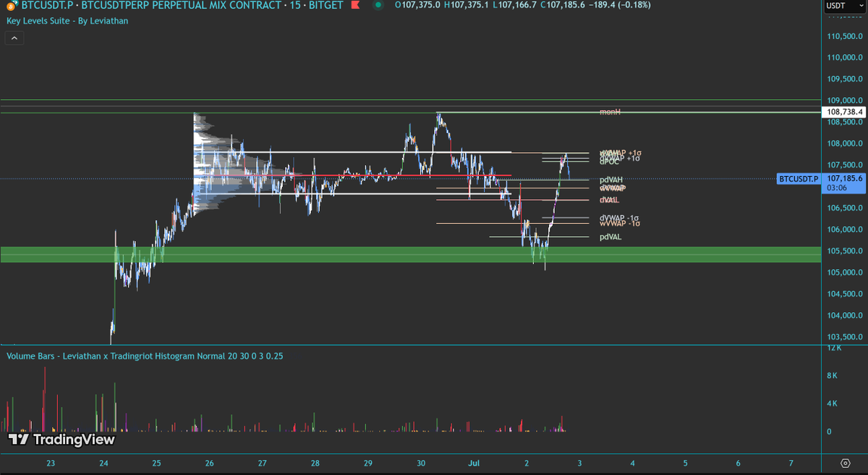Click the 12K volume scale label
The height and width of the screenshot is (475, 868).
pos(834,348)
